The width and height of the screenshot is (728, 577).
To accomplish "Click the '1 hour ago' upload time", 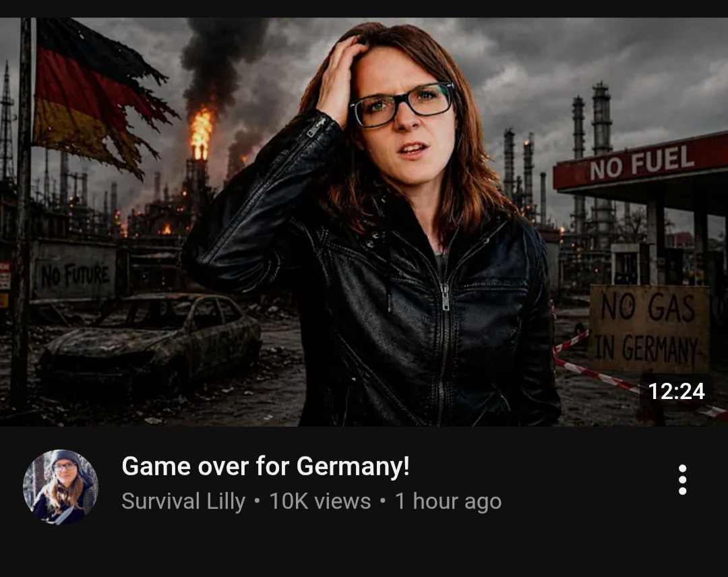I will (448, 502).
